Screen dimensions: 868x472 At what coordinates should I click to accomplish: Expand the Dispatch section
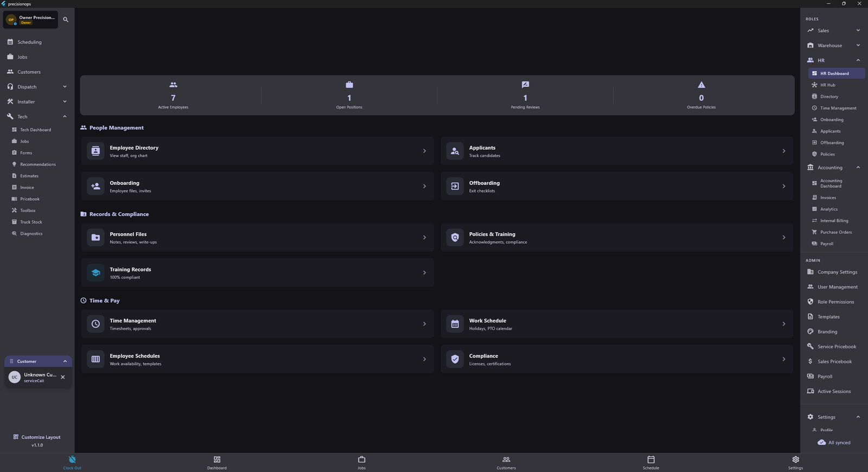pos(65,87)
